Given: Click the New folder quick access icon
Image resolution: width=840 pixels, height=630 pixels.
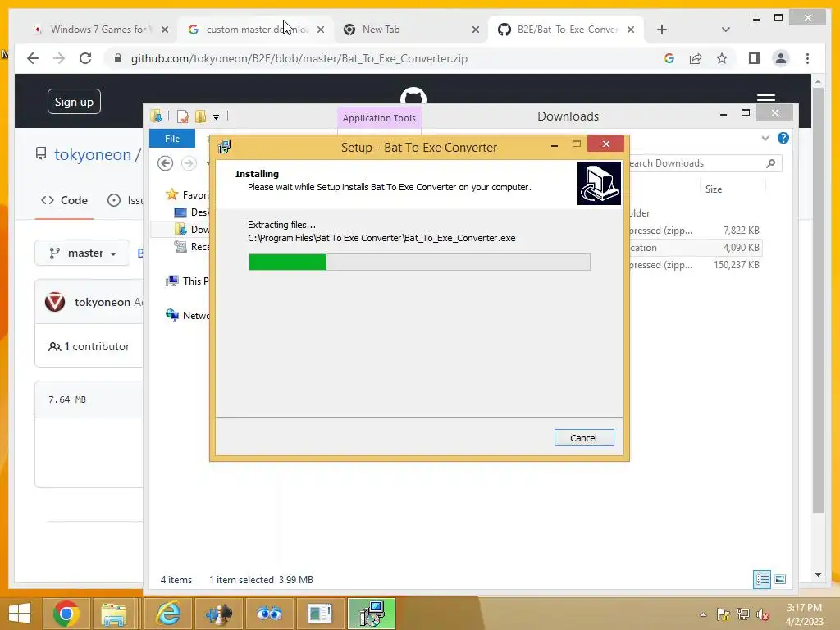Looking at the screenshot, I should pos(200,116).
